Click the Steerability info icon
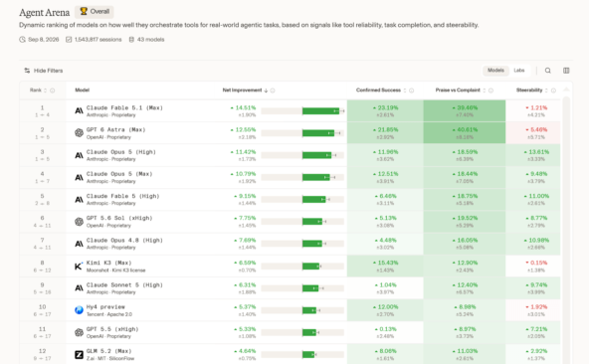Image resolution: width=589 pixels, height=364 pixels. [553, 91]
